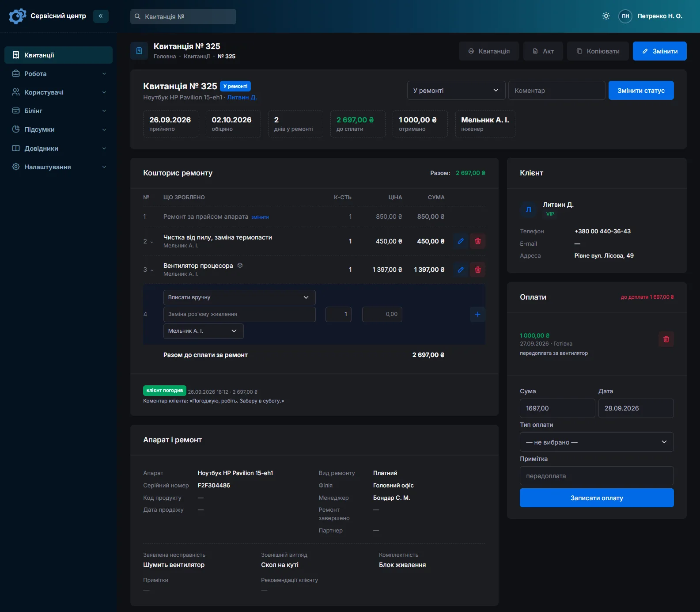The image size is (700, 612).
Task: Focus the Сума payment field
Action: pyautogui.click(x=557, y=408)
